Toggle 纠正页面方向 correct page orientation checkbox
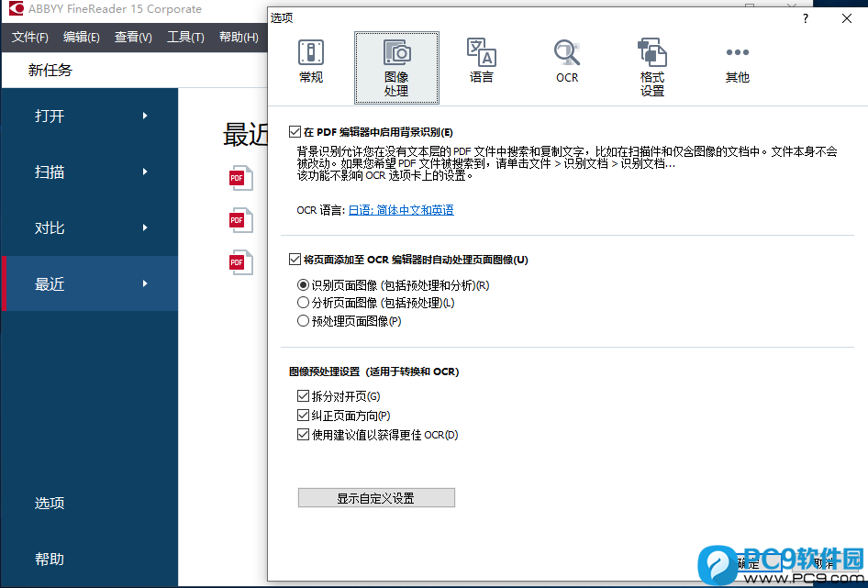Screen dimensions: 868x588 click(303, 416)
